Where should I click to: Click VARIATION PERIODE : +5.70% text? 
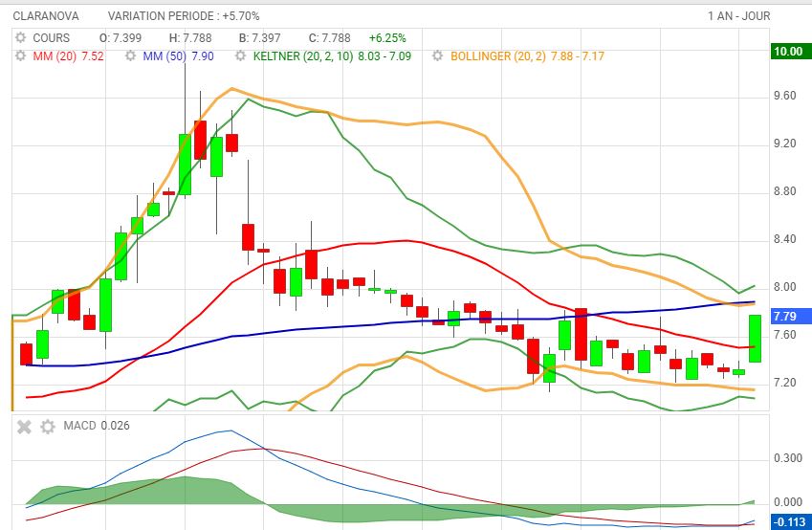click(x=184, y=16)
